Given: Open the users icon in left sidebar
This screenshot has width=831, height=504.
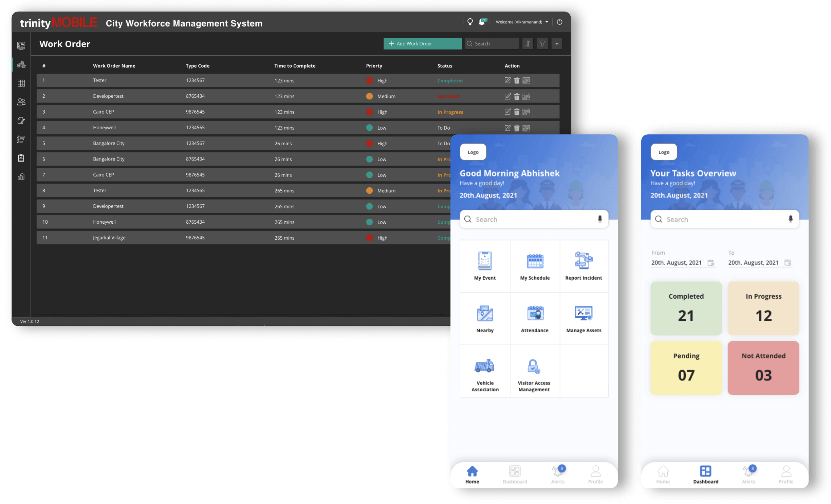Looking at the screenshot, I should (x=21, y=102).
